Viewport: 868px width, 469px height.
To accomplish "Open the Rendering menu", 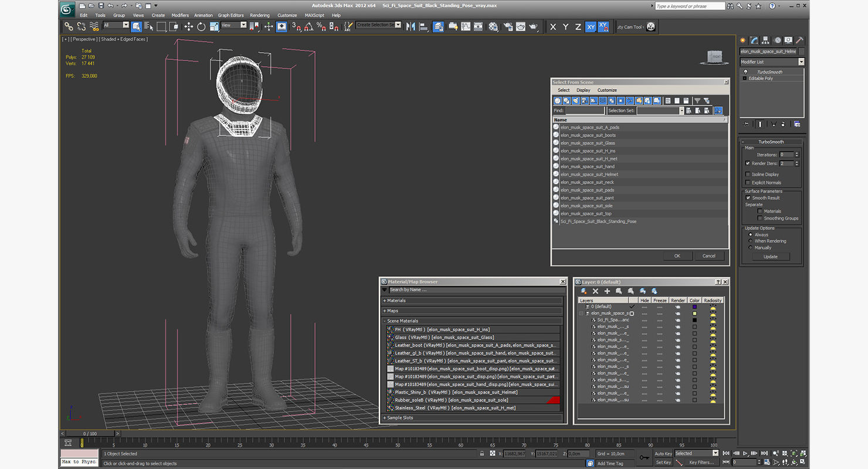I will tap(260, 15).
